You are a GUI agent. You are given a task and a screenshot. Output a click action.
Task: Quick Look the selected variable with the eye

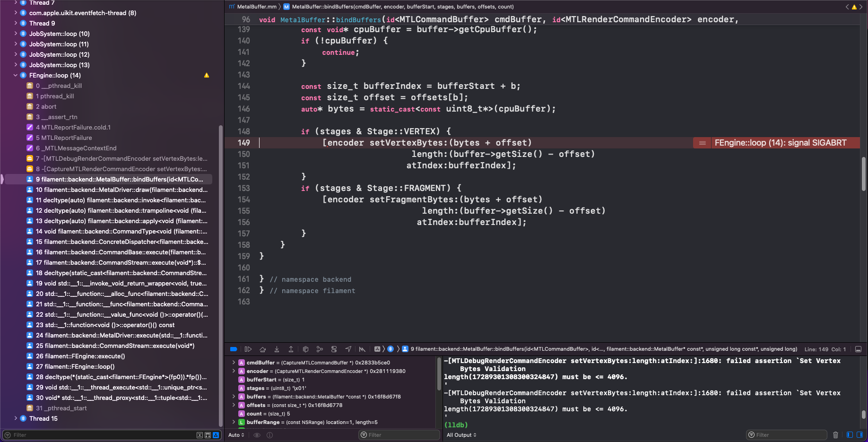click(x=257, y=434)
